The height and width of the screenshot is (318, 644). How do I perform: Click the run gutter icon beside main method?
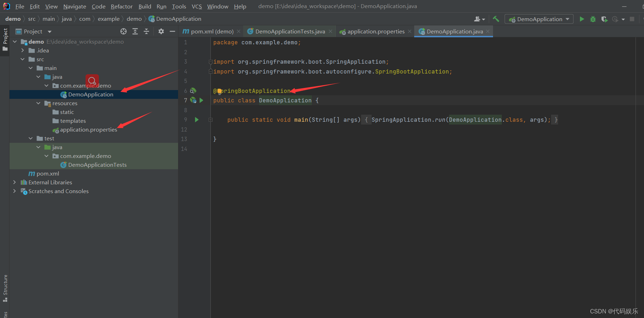tap(196, 120)
